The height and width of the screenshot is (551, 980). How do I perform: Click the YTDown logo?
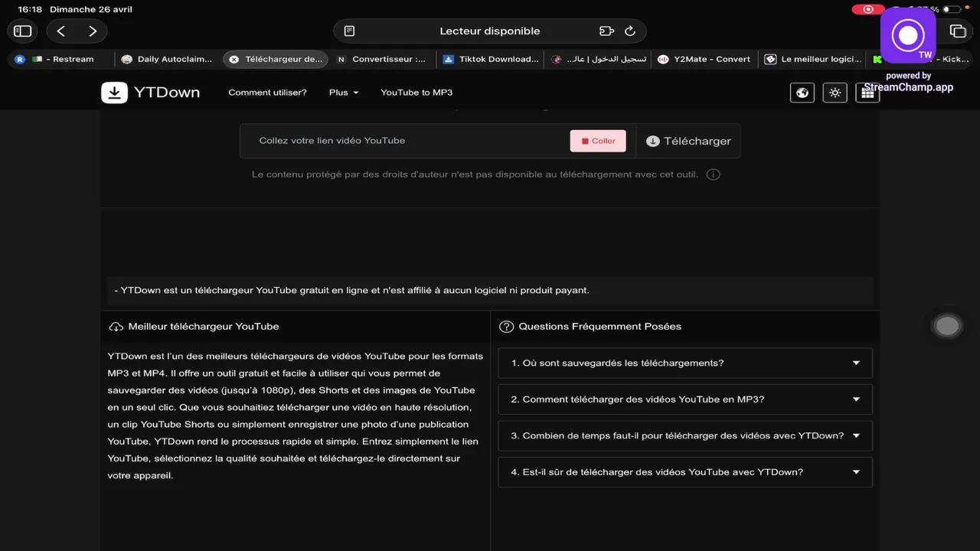(151, 93)
